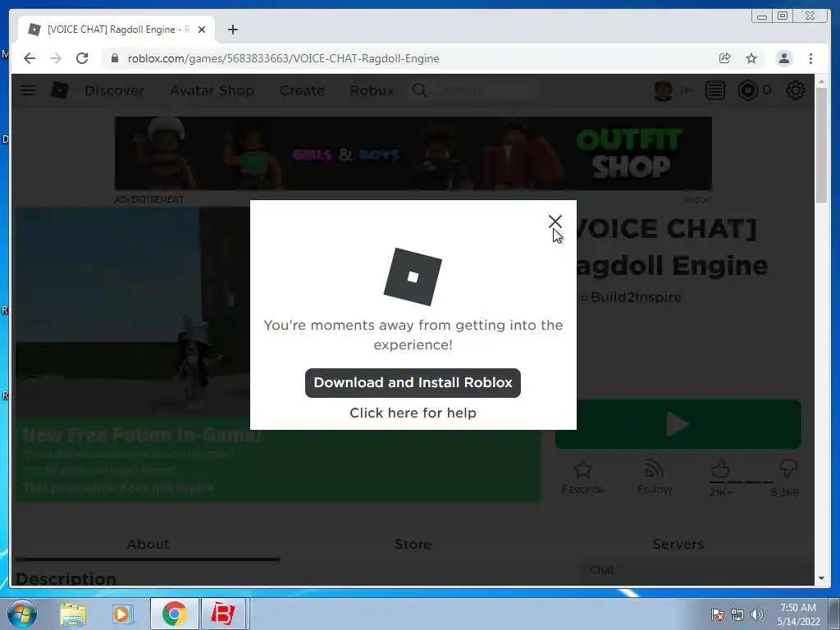Switch to the Servers tab
The image size is (840, 630).
pos(678,545)
